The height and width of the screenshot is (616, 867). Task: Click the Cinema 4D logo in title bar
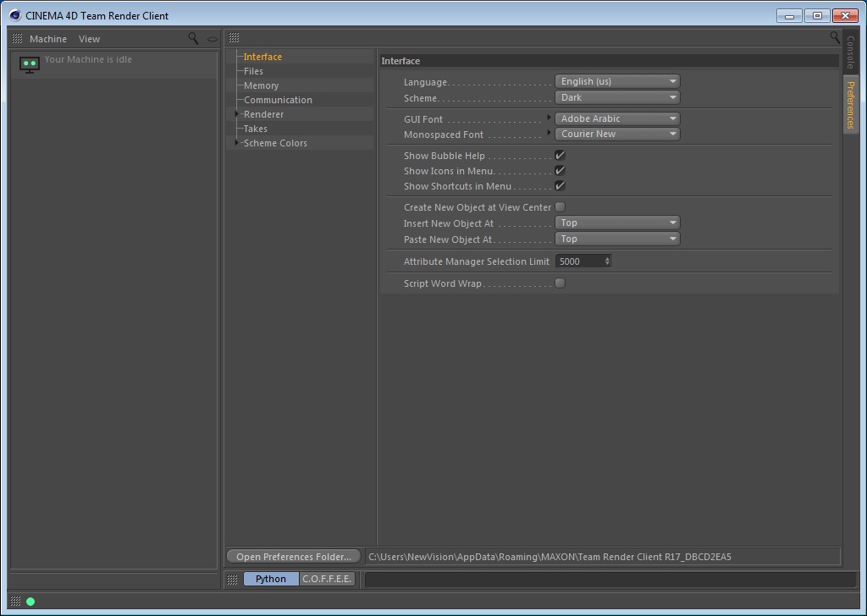tap(15, 15)
